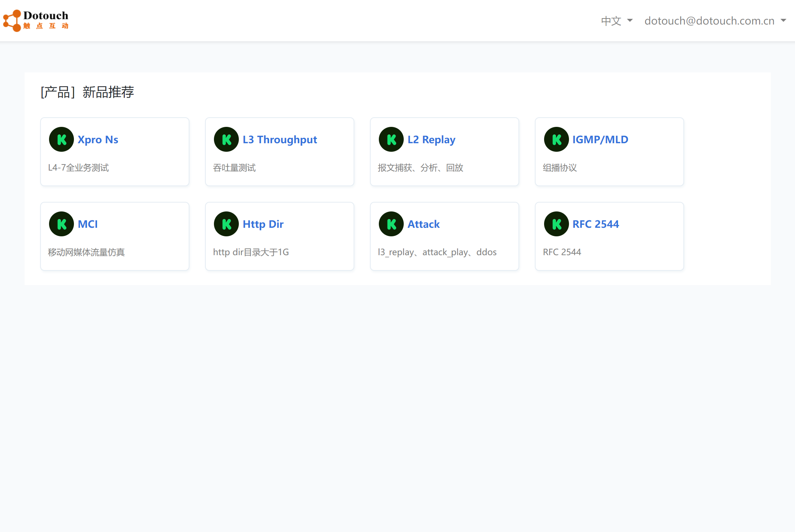The image size is (795, 532).
Task: Click the l3_replay、attack_play、ddos description
Action: pos(437,252)
